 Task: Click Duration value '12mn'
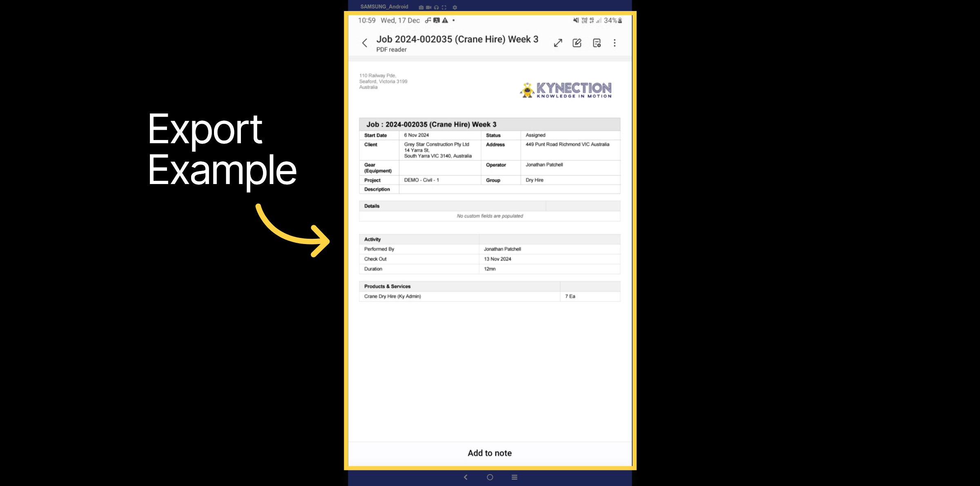(490, 269)
